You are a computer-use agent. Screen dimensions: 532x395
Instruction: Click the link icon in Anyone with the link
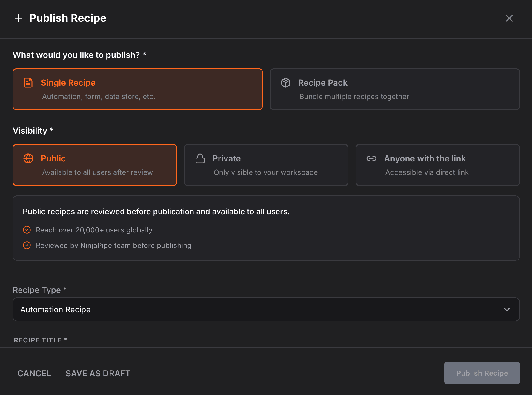pos(372,158)
